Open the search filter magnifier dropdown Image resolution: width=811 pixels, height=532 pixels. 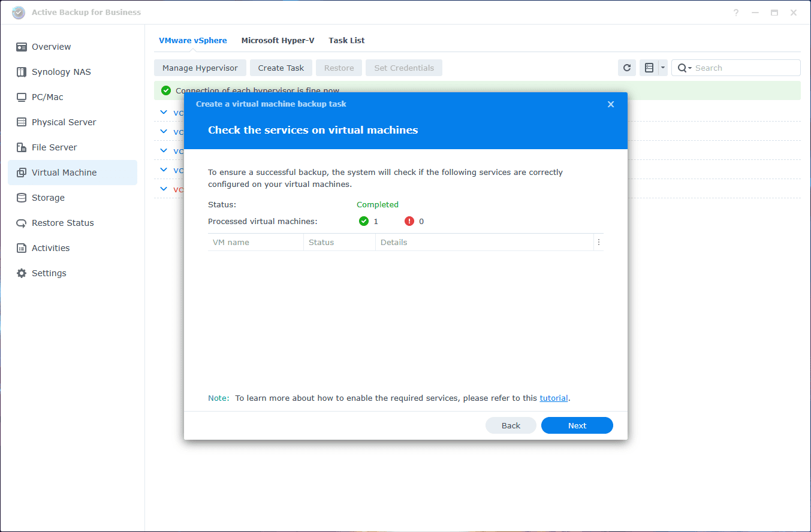coord(685,68)
